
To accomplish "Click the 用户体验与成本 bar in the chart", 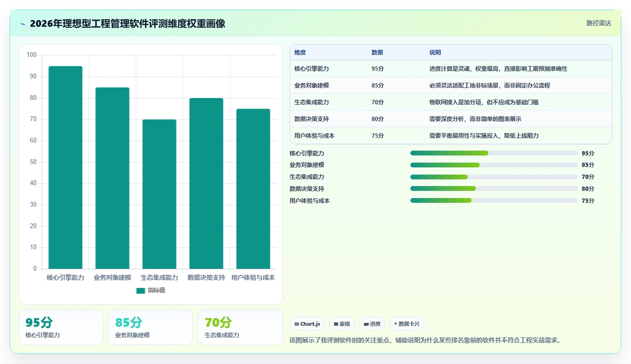I will point(253,189).
